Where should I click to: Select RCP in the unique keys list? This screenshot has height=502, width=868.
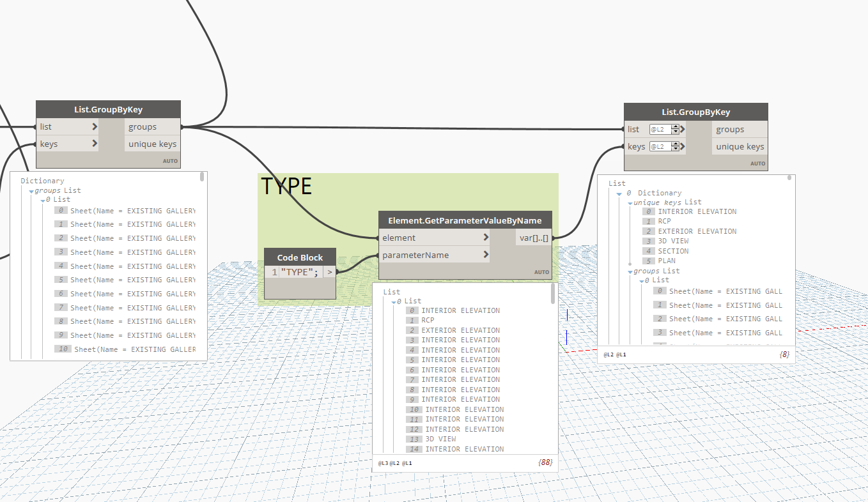tap(657, 222)
